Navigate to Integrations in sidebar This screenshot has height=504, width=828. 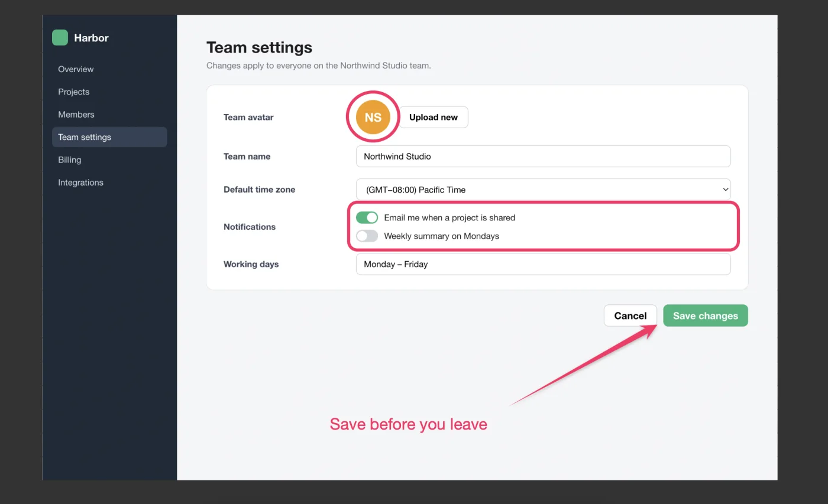109,183
